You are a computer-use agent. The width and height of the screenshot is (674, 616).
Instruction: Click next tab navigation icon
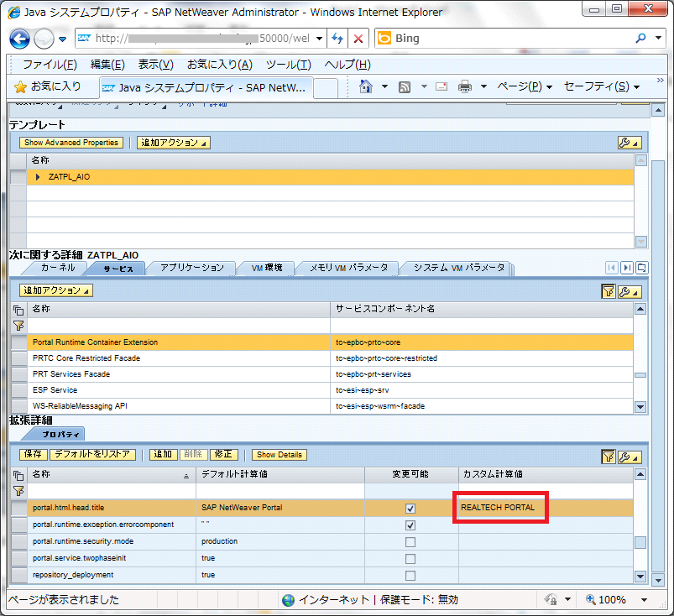(x=627, y=268)
